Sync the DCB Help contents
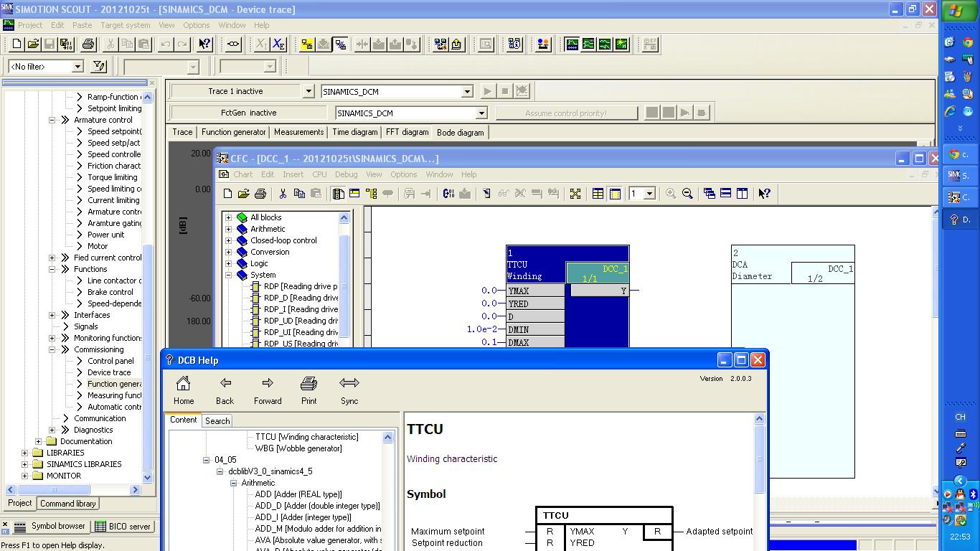This screenshot has height=551, width=980. 349,390
